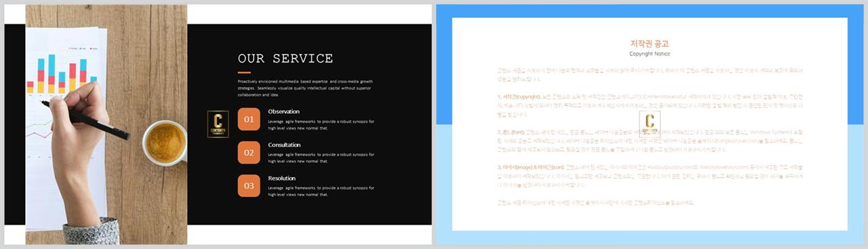Select the Observation heading text
Viewport: 868px width, 249px height.
click(x=283, y=111)
